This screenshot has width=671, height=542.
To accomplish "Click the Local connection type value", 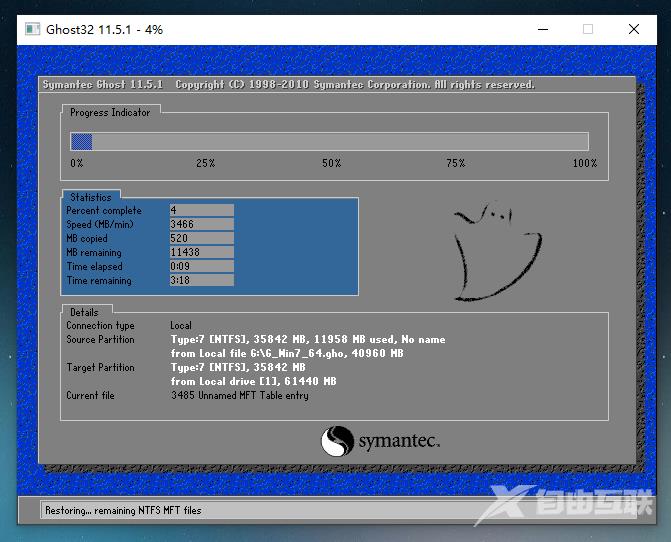I will [181, 326].
